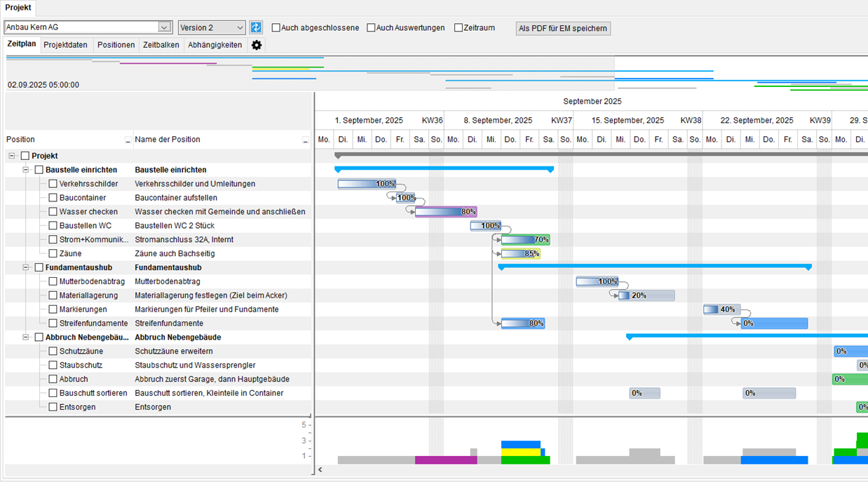Viewport: 868px width, 482px height.
Task: Click Als PDF für EM speichern button
Action: click(x=563, y=28)
